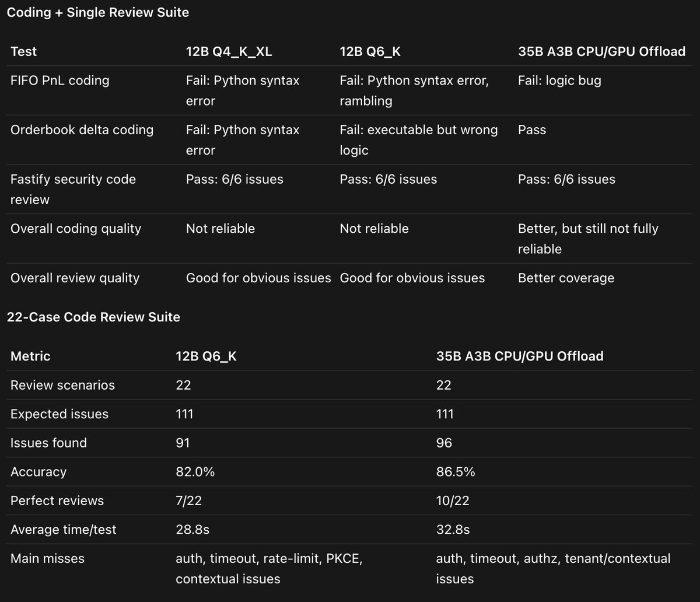700x602 pixels.
Task: Click the '12B Q4_K_XL' column header
Action: pyautogui.click(x=229, y=51)
